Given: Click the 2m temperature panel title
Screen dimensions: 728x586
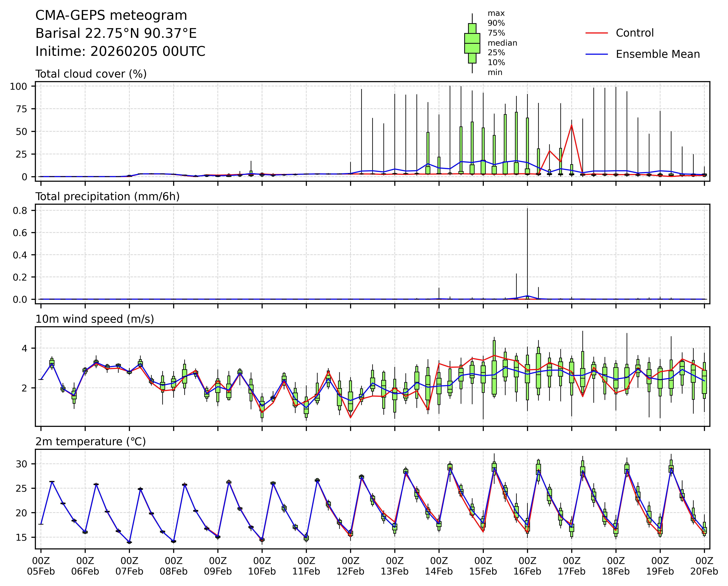Looking at the screenshot, I should [91, 442].
